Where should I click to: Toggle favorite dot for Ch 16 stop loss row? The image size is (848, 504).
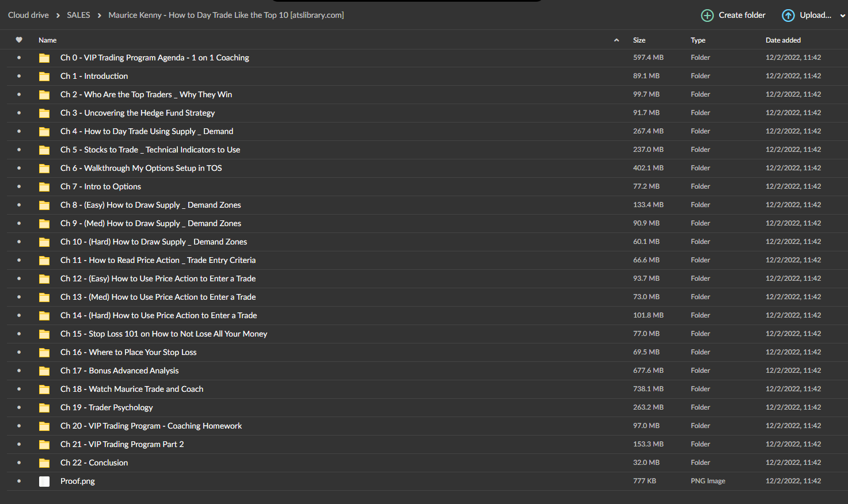click(19, 352)
